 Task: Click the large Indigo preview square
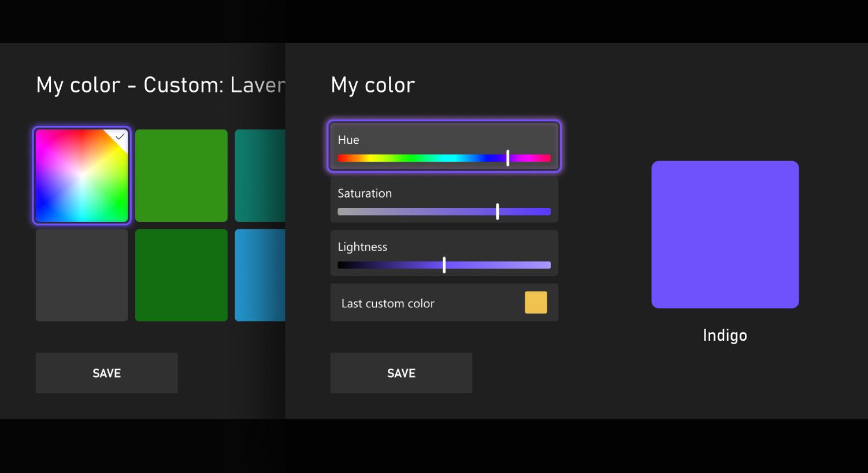(725, 234)
